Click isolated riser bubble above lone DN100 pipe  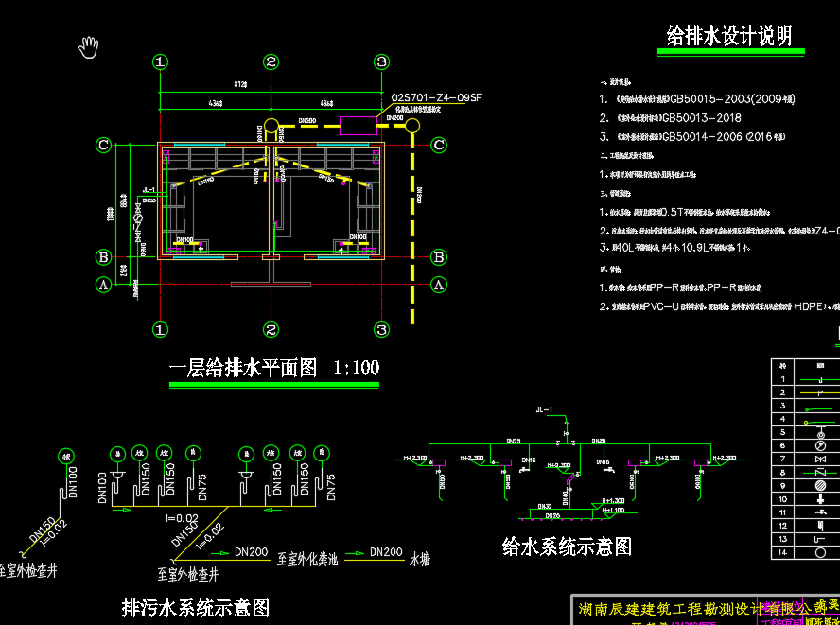click(x=66, y=457)
